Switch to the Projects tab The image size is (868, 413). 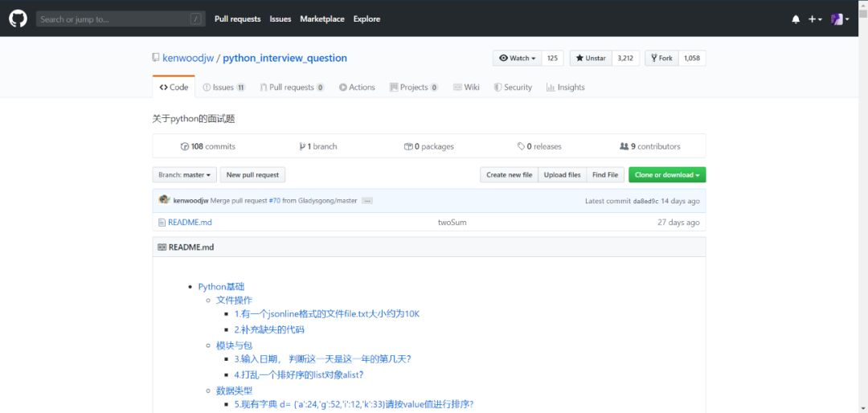click(x=414, y=87)
